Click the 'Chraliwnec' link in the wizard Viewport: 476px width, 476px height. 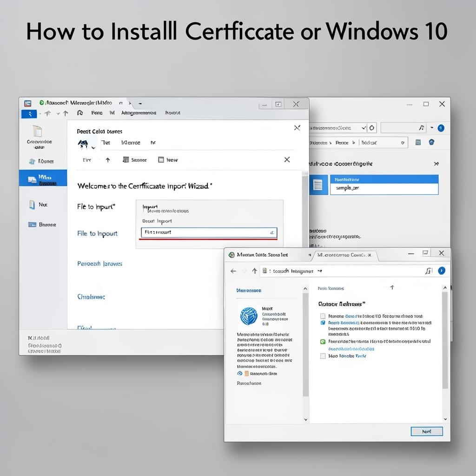click(91, 297)
